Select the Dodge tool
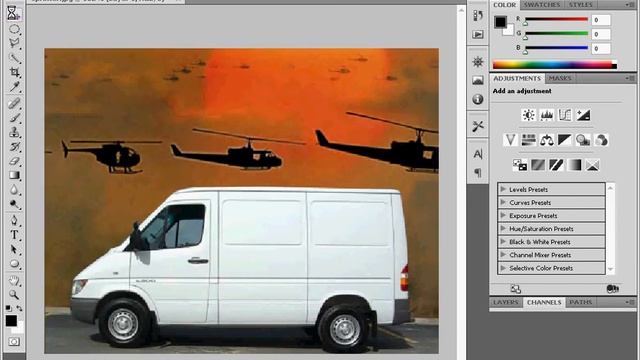Screen dimensions: 640x360 point(14,204)
